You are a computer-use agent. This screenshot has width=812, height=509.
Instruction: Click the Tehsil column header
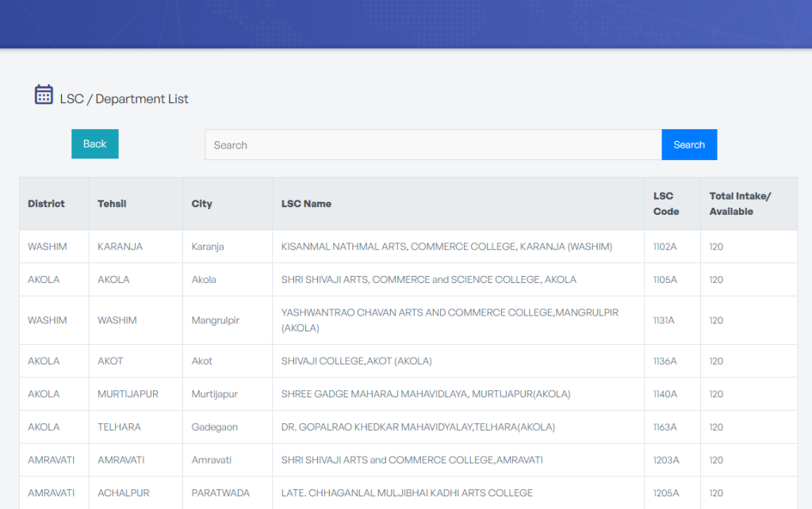tap(112, 204)
